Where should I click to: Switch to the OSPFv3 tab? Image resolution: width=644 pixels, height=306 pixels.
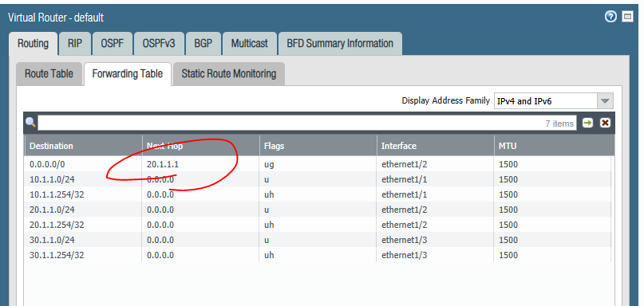(159, 44)
